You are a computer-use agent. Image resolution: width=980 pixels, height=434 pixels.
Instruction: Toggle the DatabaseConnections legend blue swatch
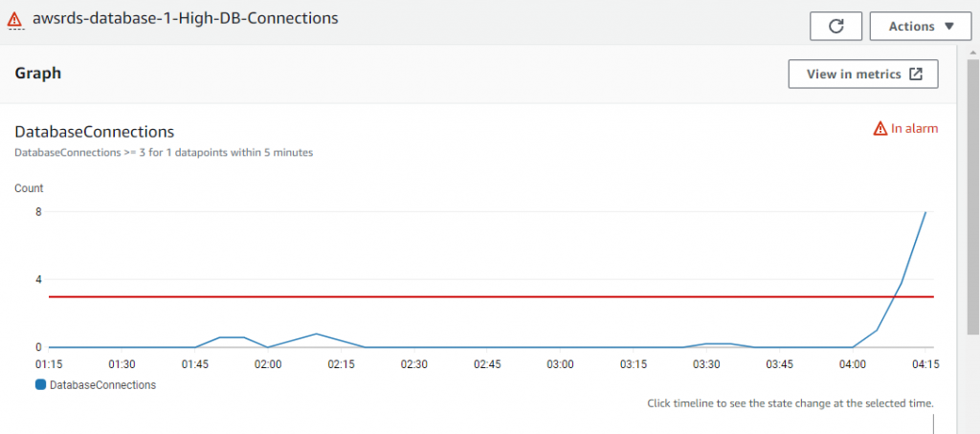(40, 385)
